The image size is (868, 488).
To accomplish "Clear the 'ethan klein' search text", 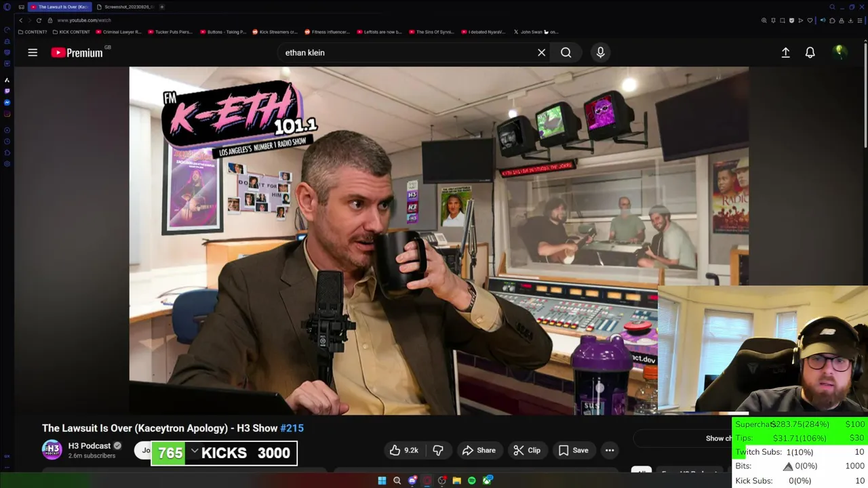I will 541,52.
